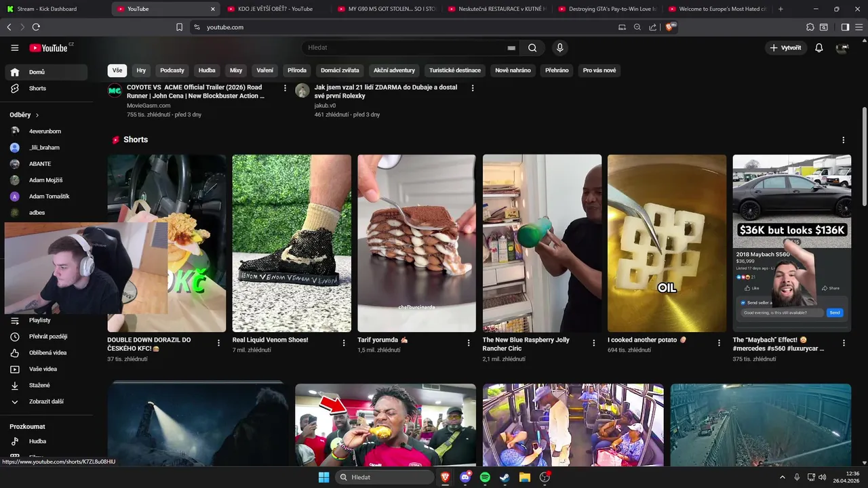Viewport: 868px width, 488px height.
Task: Open the Adam Mojžíš channel
Action: pos(46,180)
